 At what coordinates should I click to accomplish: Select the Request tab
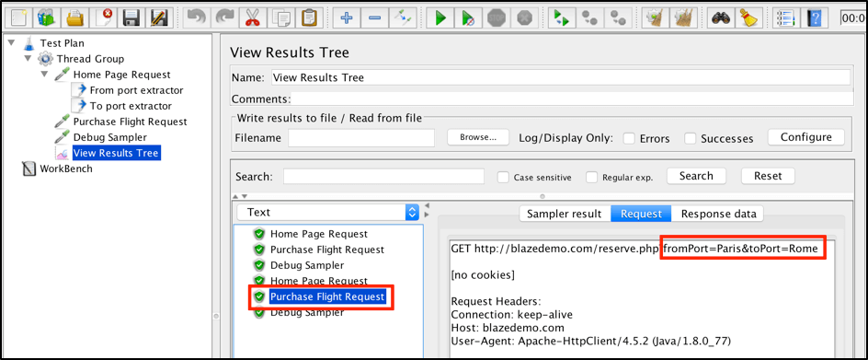(x=641, y=214)
